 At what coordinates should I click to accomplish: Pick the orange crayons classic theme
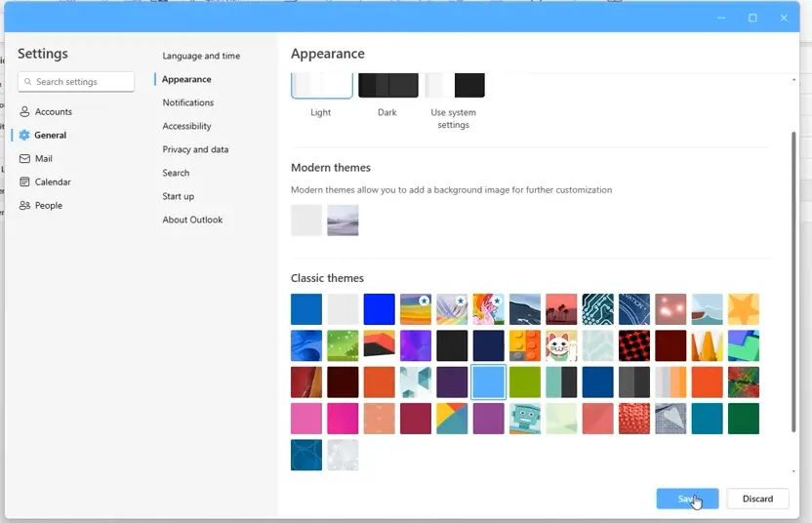pyautogui.click(x=707, y=345)
